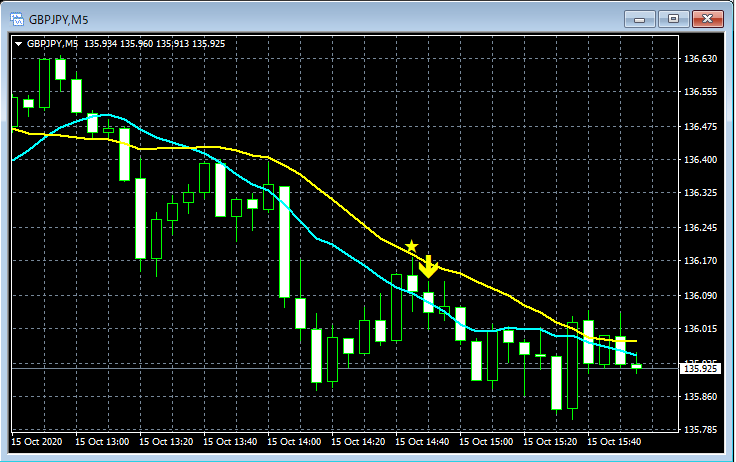Click the 15 Oct 14:40 time label
This screenshot has height=462, width=736.
422,442
